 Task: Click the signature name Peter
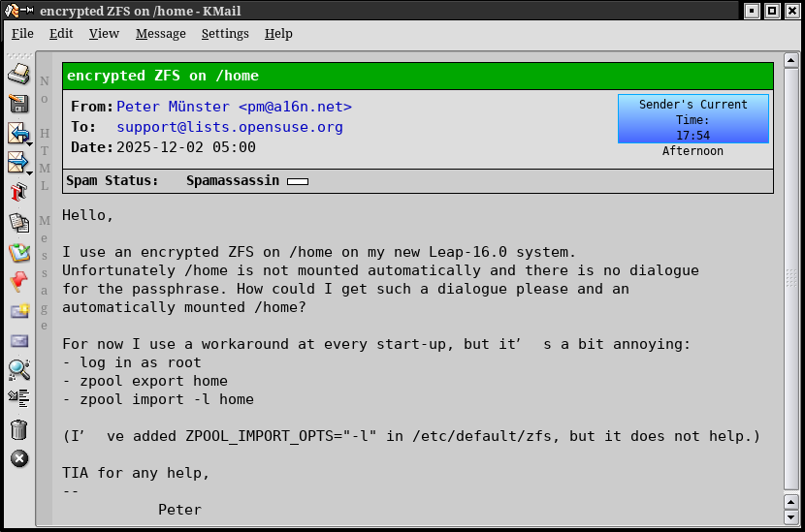179,510
